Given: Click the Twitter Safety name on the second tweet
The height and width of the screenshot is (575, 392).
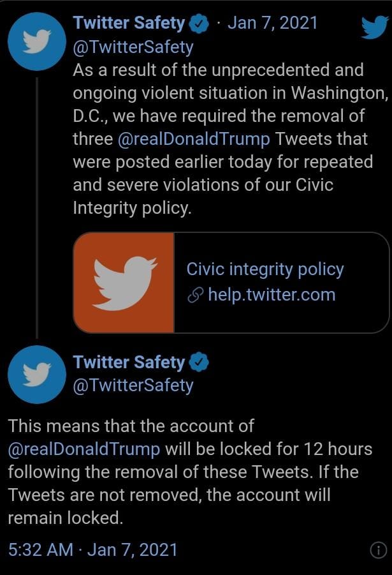Looking at the screenshot, I should [129, 362].
